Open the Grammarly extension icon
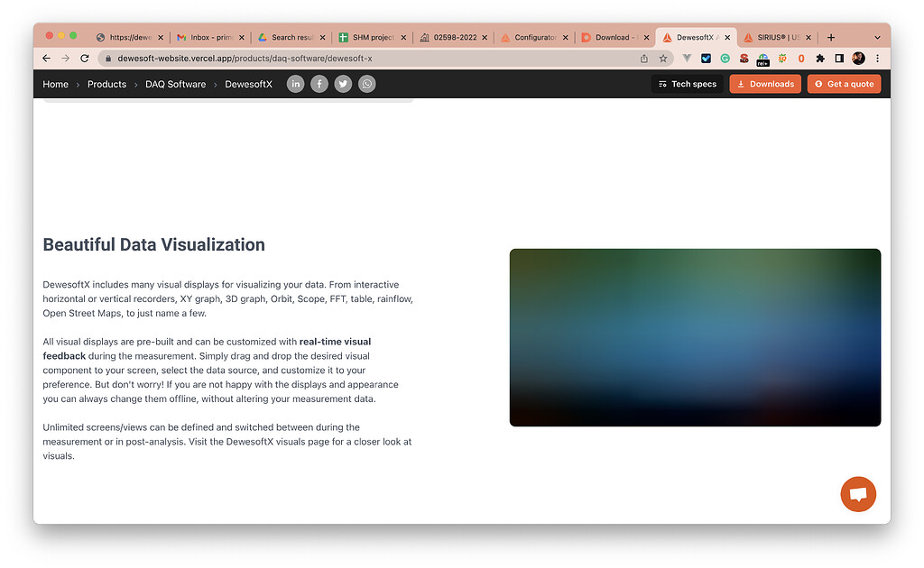 [x=724, y=58]
